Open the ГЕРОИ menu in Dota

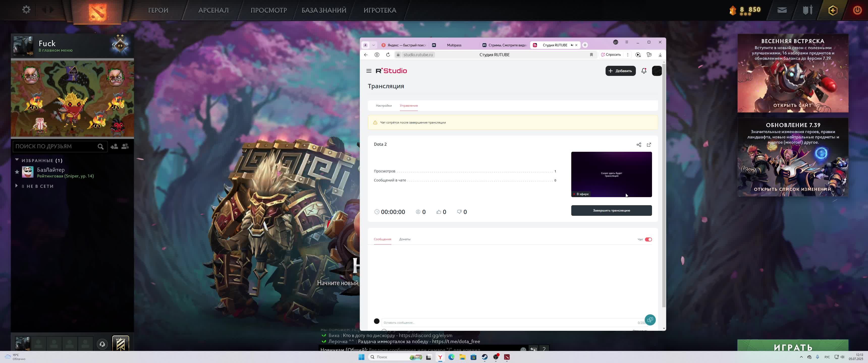click(158, 10)
